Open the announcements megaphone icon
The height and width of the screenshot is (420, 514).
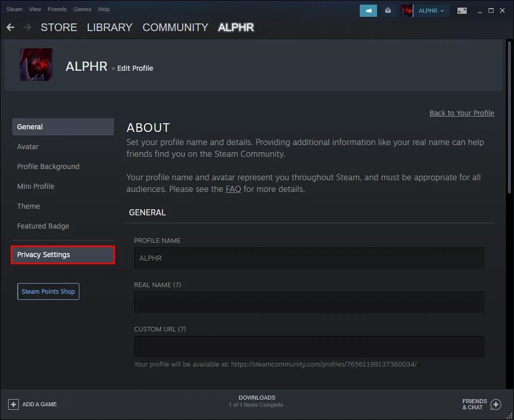click(x=368, y=11)
